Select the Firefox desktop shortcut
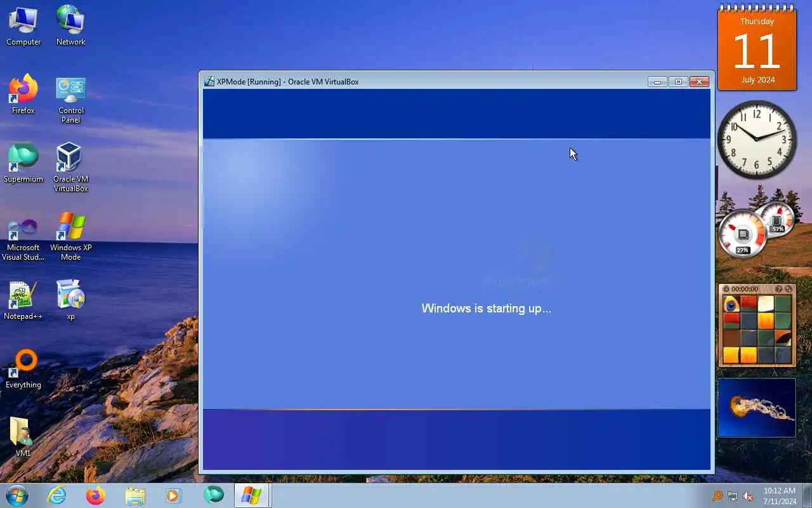This screenshot has width=812, height=508. (23, 94)
